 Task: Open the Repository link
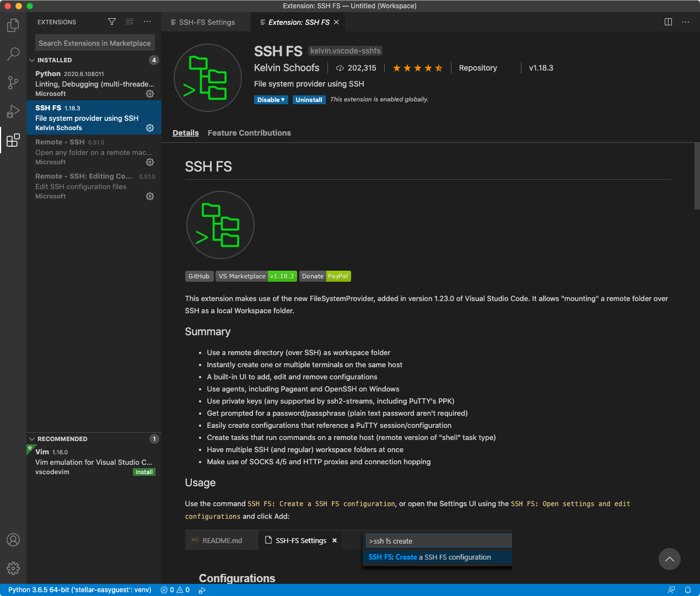coord(478,68)
